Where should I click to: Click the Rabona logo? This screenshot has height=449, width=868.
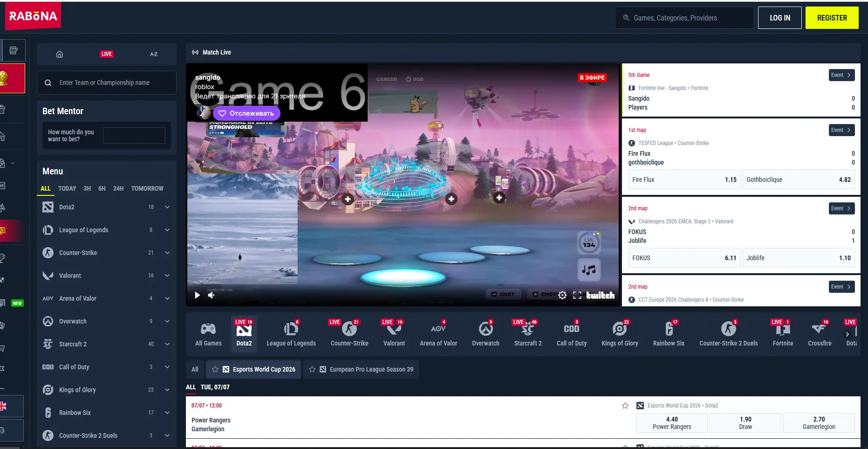33,16
